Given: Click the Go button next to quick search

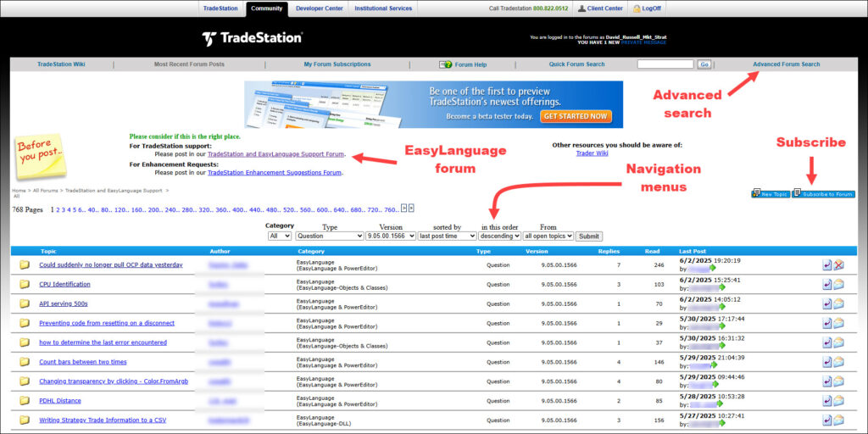Looking at the screenshot, I should pyautogui.click(x=704, y=64).
